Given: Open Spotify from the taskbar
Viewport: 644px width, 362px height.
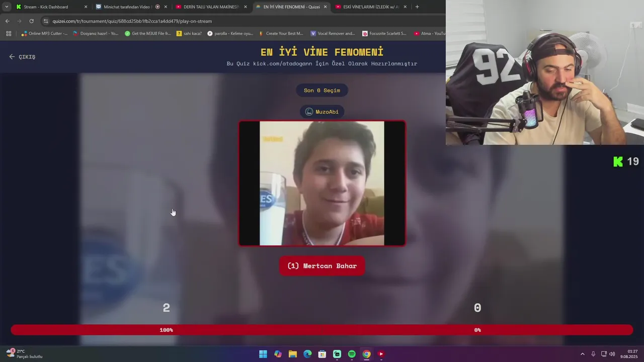Looking at the screenshot, I should click(352, 354).
